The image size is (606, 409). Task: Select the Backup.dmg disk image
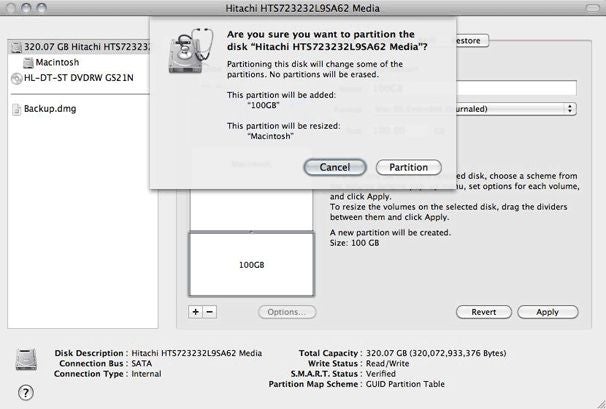click(x=50, y=109)
